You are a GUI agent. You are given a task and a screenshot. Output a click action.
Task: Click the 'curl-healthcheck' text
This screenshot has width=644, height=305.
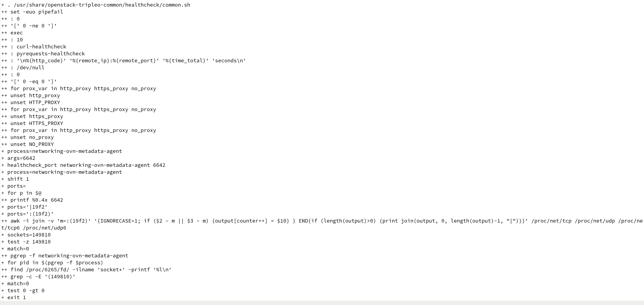click(41, 47)
